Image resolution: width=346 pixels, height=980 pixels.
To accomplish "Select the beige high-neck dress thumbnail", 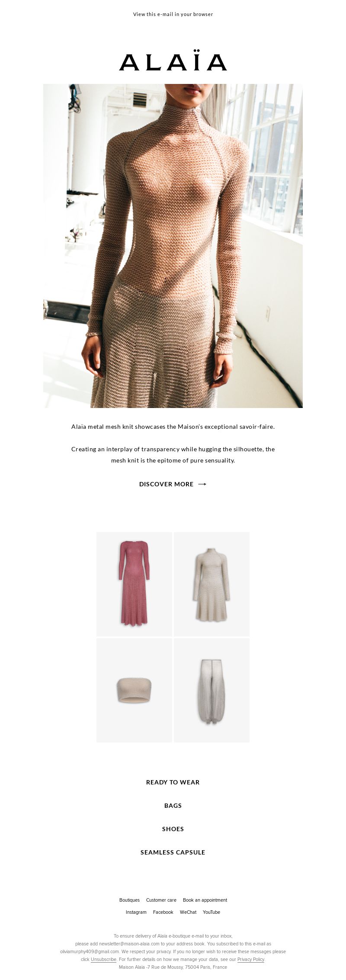I will [x=211, y=584].
